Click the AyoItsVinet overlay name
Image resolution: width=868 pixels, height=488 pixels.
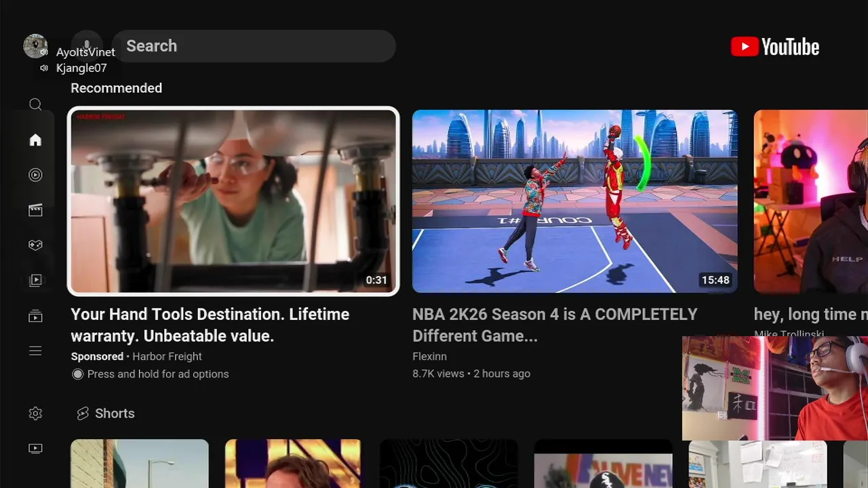85,52
